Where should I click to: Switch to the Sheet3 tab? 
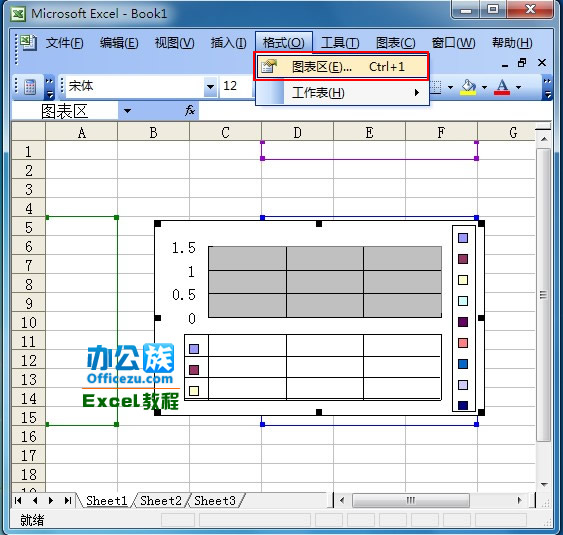[215, 501]
